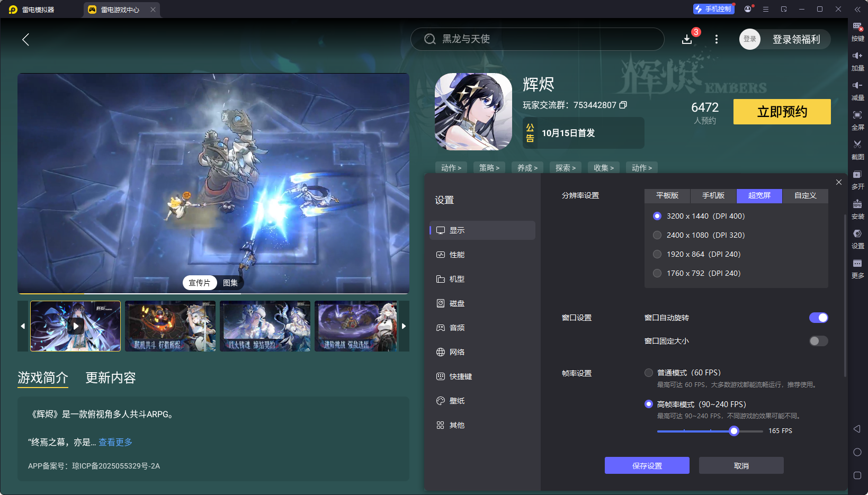Screen dimensions: 868x495
Task: Click the 登录领福利 button
Action: [x=797, y=39]
